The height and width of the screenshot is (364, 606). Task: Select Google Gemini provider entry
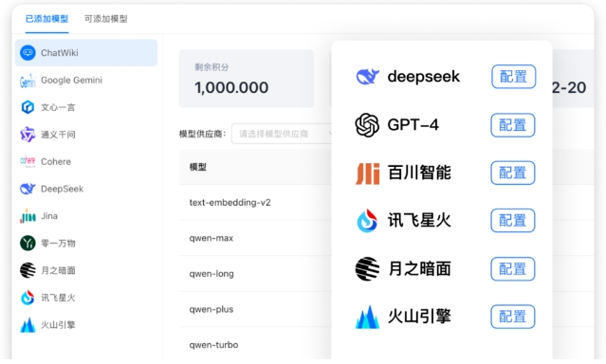pyautogui.click(x=86, y=81)
